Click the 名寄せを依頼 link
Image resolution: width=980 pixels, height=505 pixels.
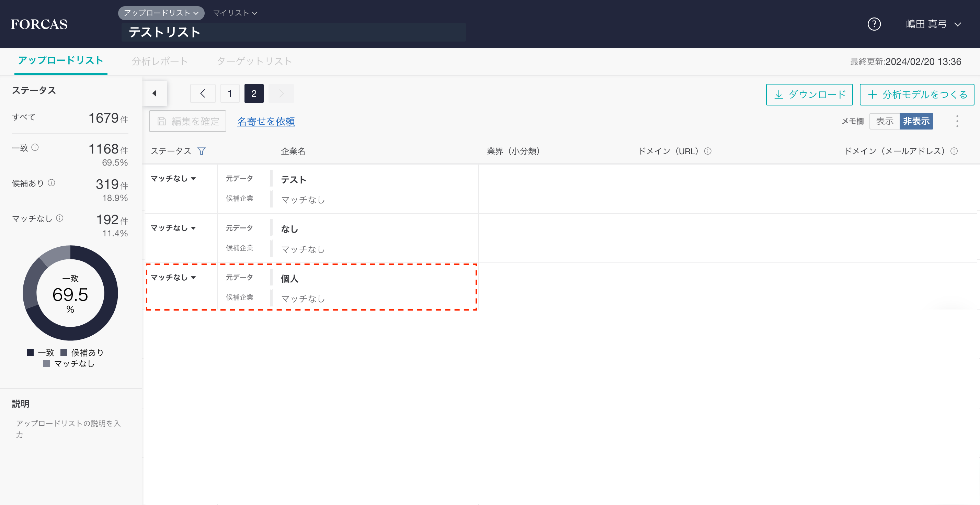pos(266,121)
